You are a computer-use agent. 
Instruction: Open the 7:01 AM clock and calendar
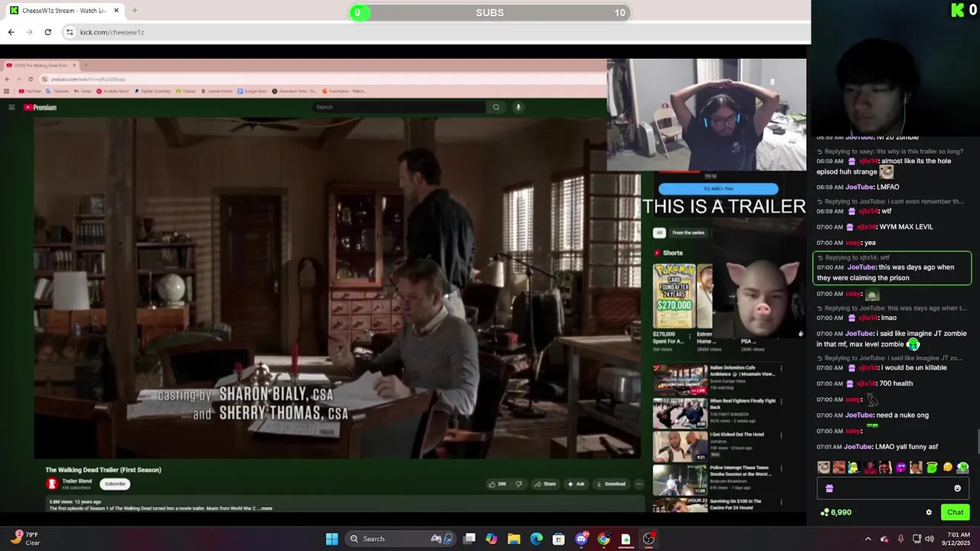(x=958, y=539)
